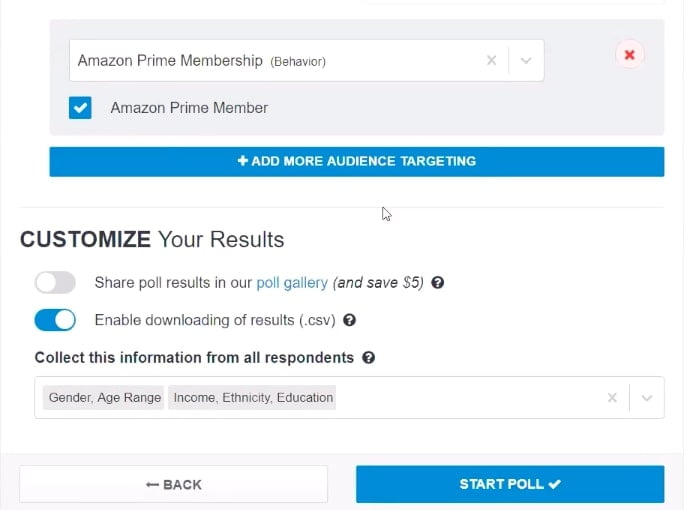The width and height of the screenshot is (688, 510).
Task: Select the Income, Ethnicity, Education tag
Action: pos(253,398)
